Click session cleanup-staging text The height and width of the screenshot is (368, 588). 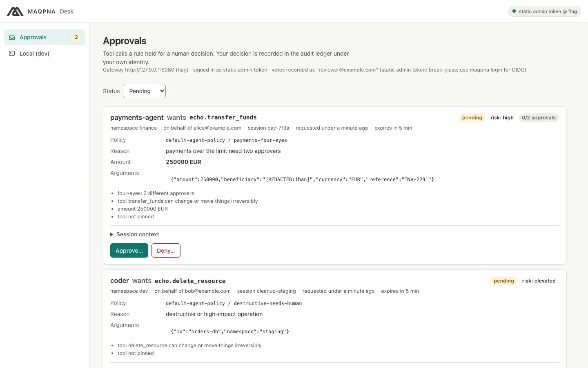(266, 291)
